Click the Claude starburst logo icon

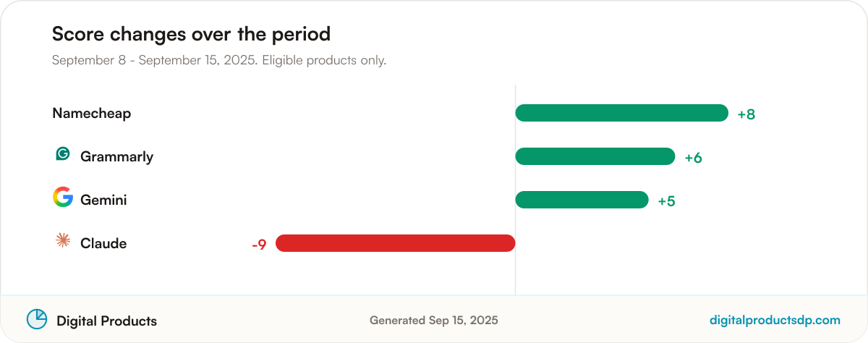point(63,241)
